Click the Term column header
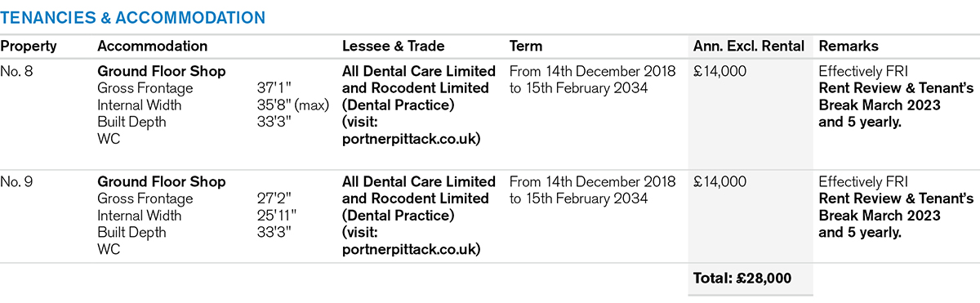The height and width of the screenshot is (303, 980). [x=525, y=47]
